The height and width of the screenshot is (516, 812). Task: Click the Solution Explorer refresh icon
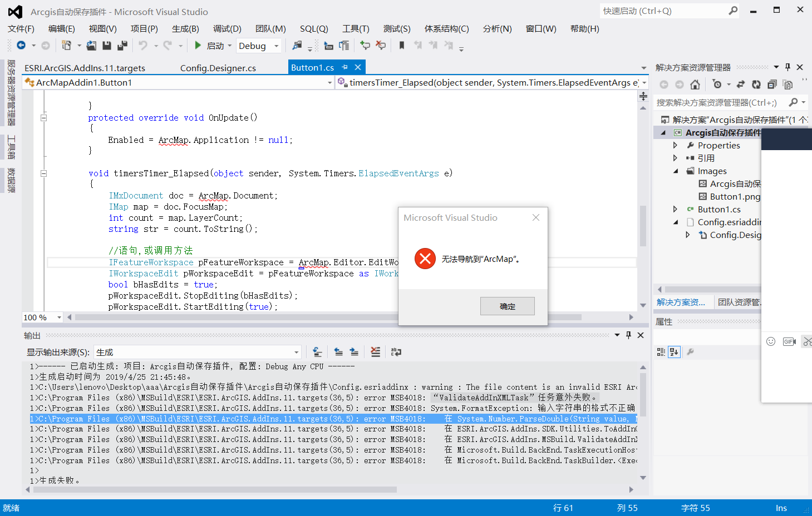pyautogui.click(x=756, y=85)
